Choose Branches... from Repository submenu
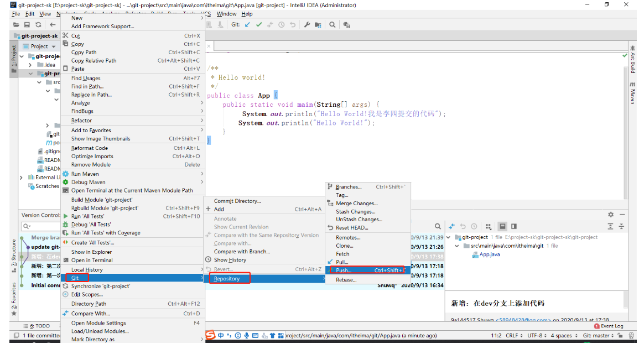Screen dimensions: 644x349 point(367,187)
